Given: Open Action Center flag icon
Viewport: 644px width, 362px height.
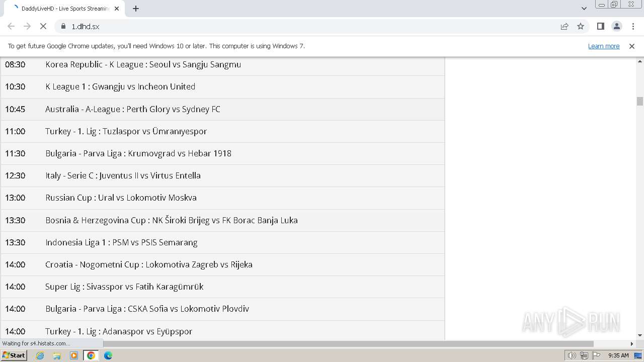Looking at the screenshot, I should 596,355.
